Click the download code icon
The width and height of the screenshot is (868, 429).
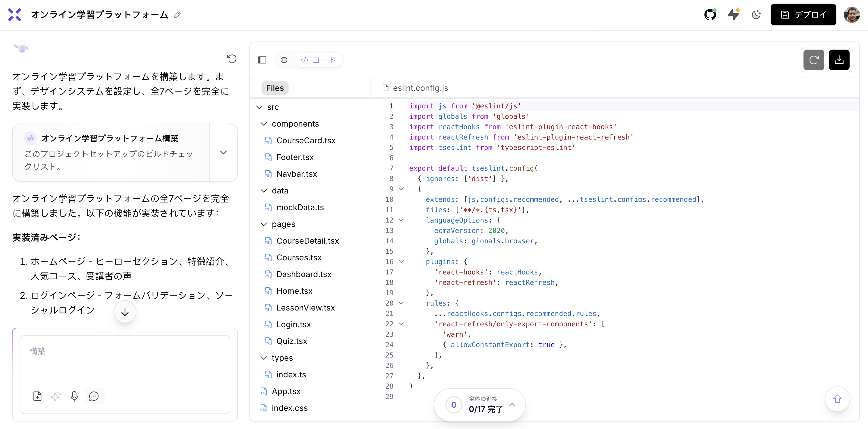pos(839,60)
